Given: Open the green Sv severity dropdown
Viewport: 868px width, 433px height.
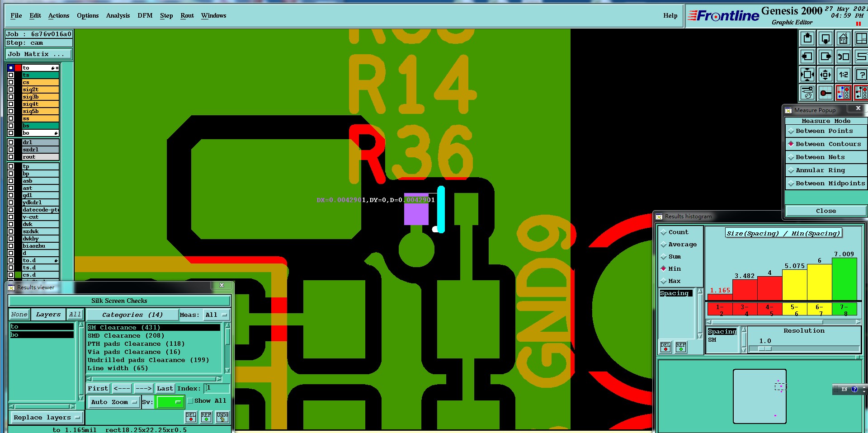Looking at the screenshot, I should tap(170, 402).
